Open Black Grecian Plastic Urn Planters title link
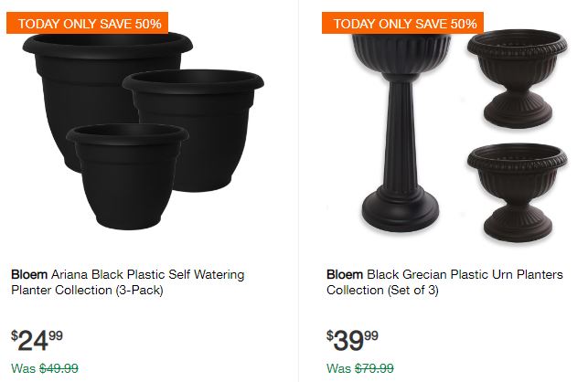 pos(465,273)
